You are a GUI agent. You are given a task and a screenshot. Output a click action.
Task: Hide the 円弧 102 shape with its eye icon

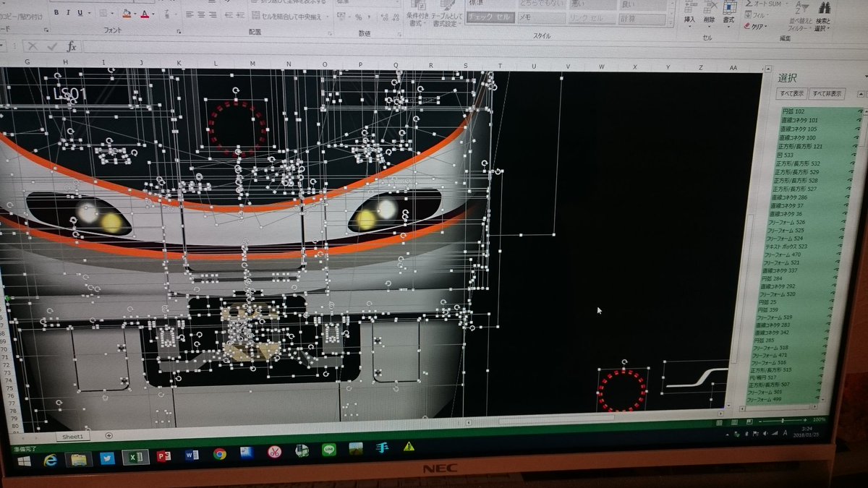coord(861,111)
